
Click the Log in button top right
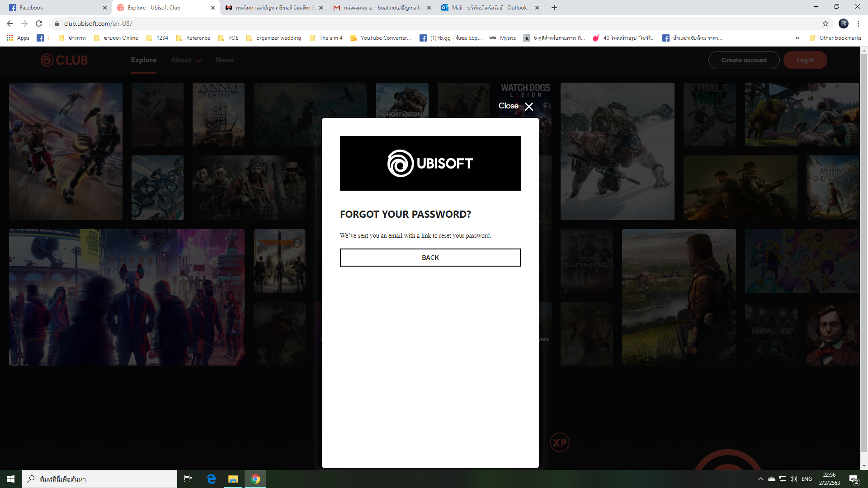(805, 60)
